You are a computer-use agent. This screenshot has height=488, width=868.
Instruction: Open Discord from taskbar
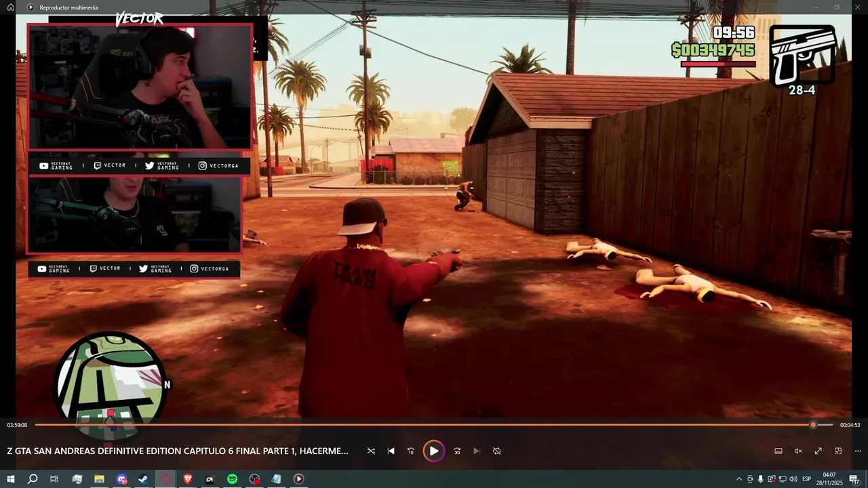click(121, 479)
